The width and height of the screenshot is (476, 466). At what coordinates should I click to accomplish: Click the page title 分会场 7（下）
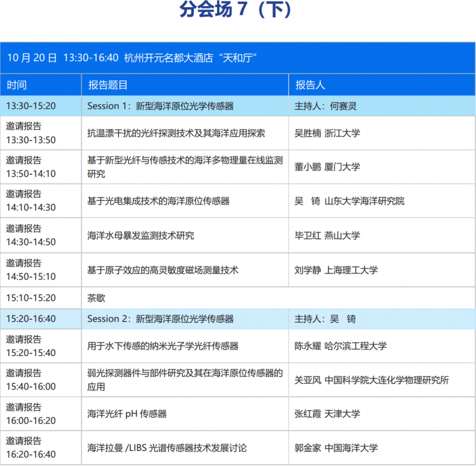[236, 11]
